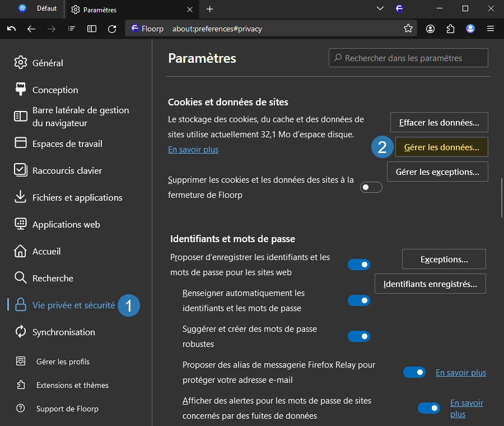Toggle delete cookies on Floorp close
Image resolution: width=504 pixels, height=426 pixels.
[x=371, y=187]
